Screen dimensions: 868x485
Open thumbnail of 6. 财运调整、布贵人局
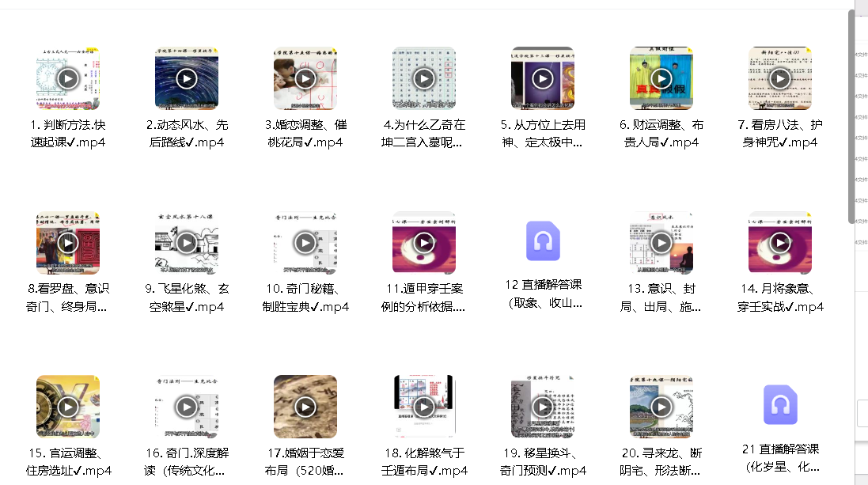[661, 78]
